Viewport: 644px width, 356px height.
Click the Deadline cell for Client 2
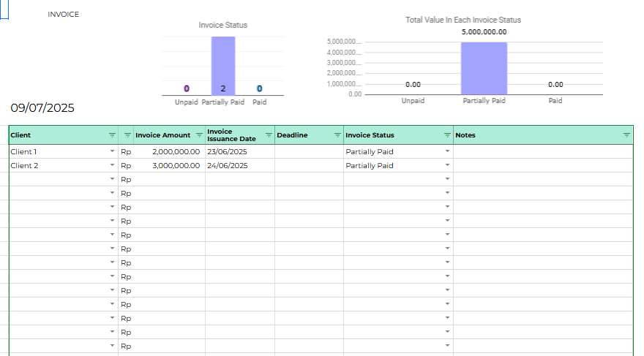pos(309,166)
